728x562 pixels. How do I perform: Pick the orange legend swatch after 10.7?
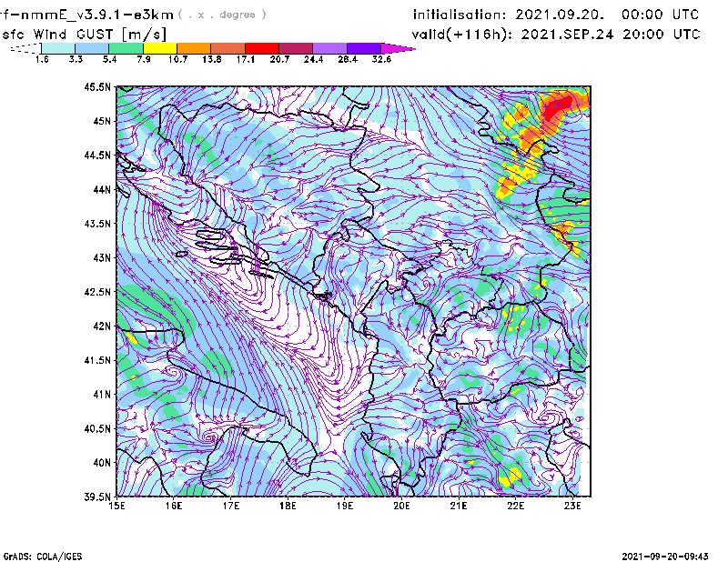coord(194,48)
